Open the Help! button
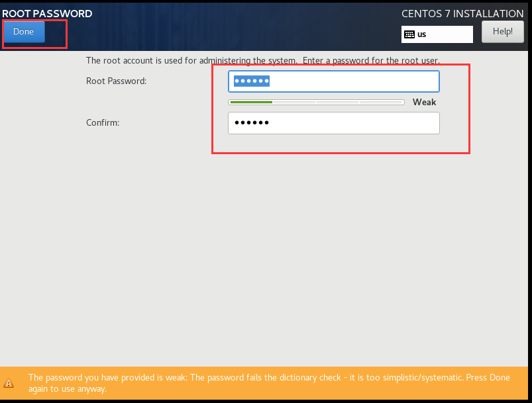This screenshot has height=403, width=532. point(502,32)
